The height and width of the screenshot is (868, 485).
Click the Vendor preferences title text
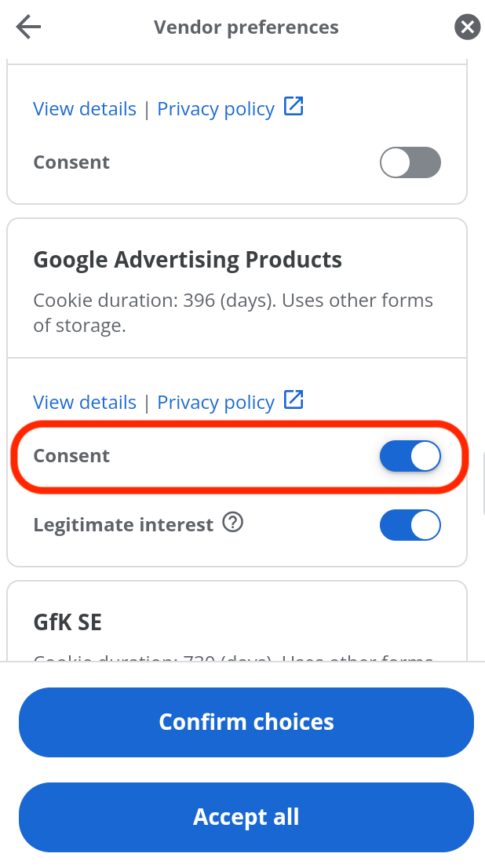(x=246, y=27)
